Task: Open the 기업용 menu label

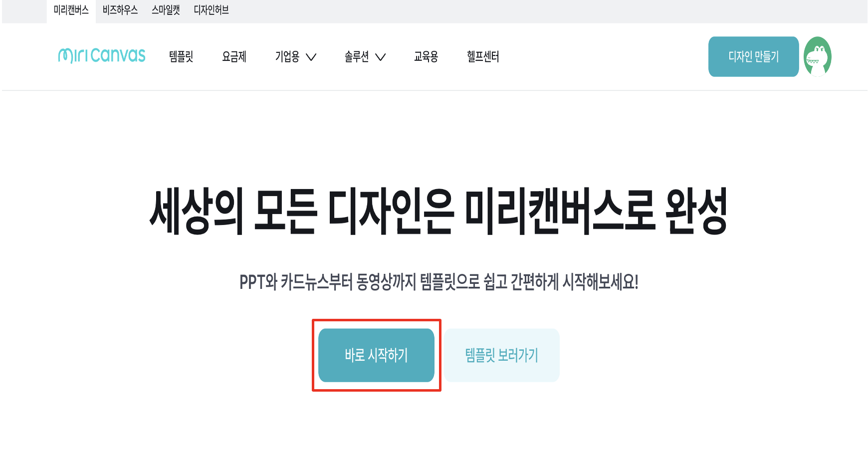Action: click(287, 56)
